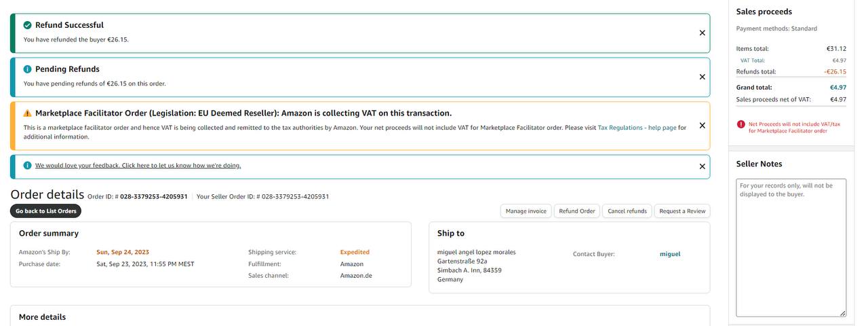Screen dimensions: 868x326
Task: Contact buyer miguel via the link
Action: point(669,254)
